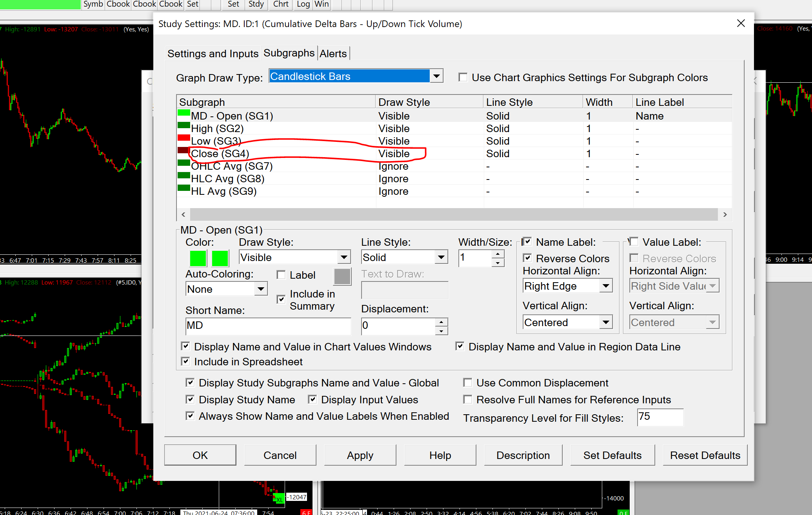The width and height of the screenshot is (812, 515).
Task: Decrease Displacement with down spinner arrow
Action: tap(441, 331)
